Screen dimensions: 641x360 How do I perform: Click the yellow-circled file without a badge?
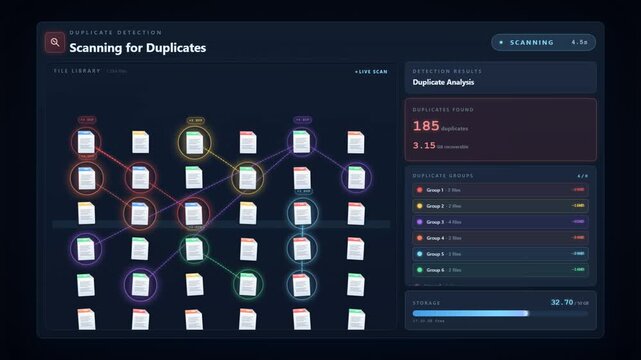coord(247,178)
